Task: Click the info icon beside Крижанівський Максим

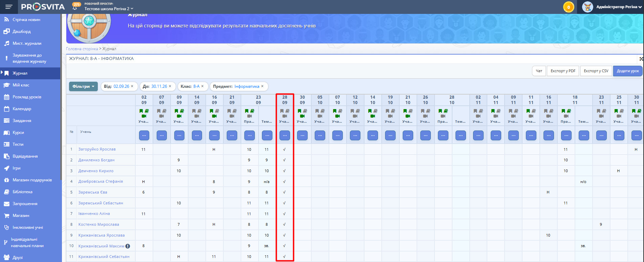Action: click(x=128, y=246)
